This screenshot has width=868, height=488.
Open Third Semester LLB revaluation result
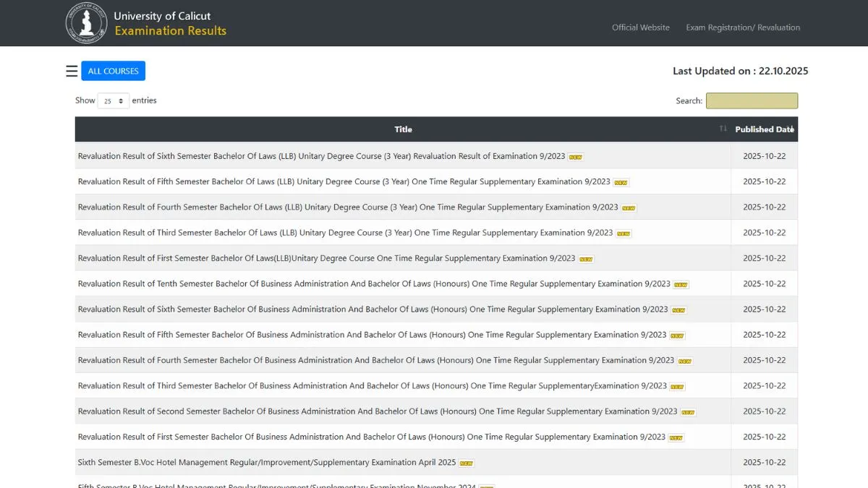coord(345,233)
